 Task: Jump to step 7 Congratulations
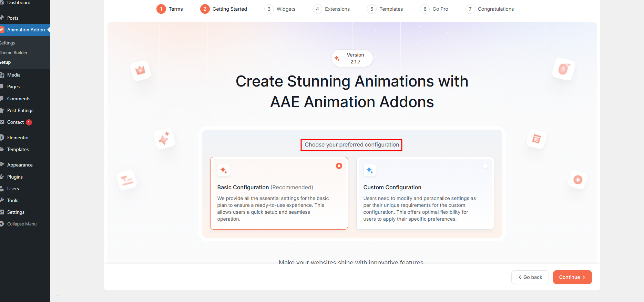[x=490, y=9]
